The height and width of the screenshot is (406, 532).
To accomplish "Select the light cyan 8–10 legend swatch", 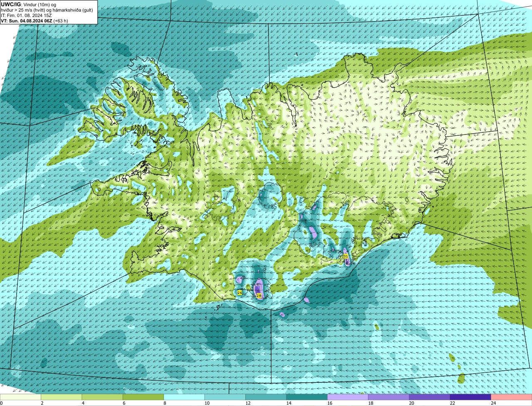I will pos(184,397).
